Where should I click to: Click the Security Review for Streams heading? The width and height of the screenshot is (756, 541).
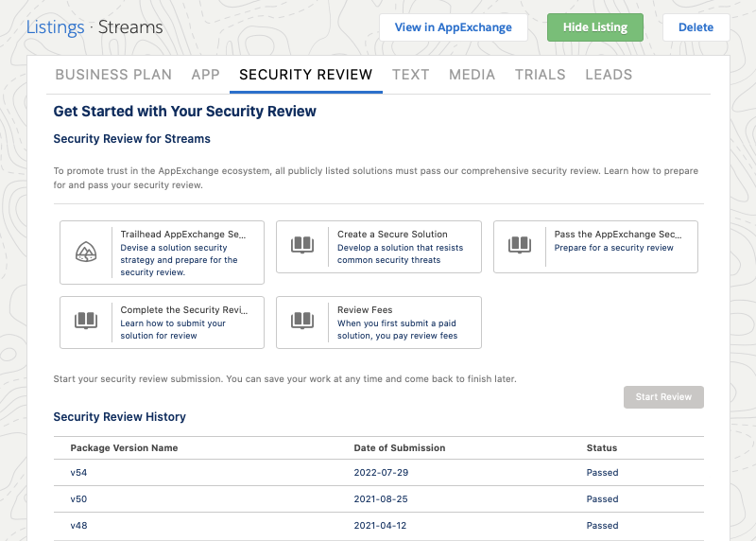(131, 139)
